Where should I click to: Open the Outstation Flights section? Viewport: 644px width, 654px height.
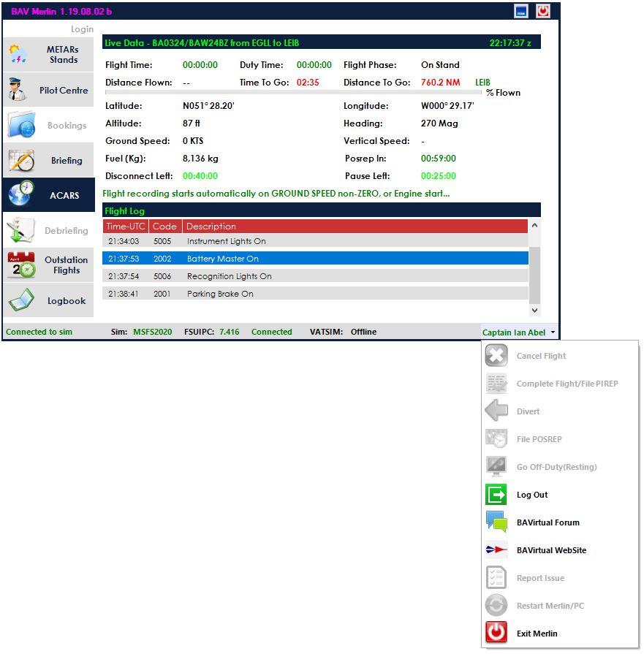48,265
